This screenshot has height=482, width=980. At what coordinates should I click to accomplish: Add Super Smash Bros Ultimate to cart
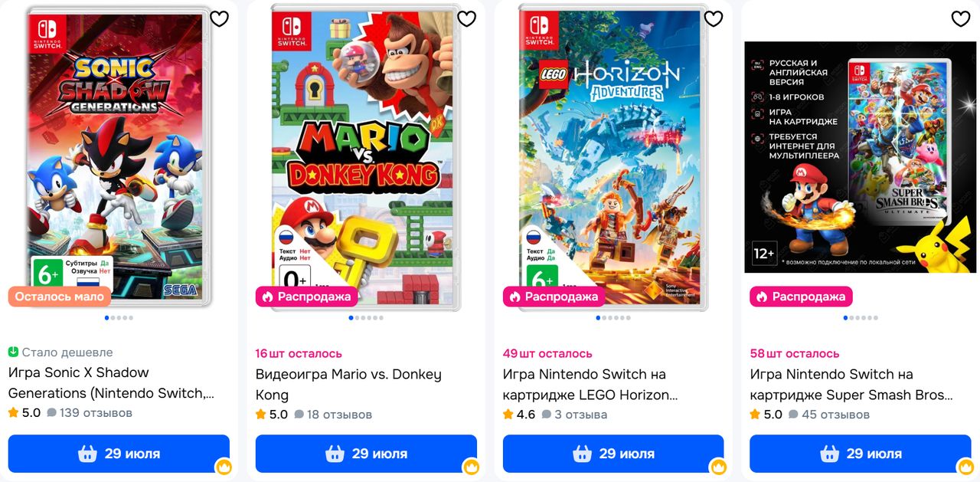(x=861, y=454)
